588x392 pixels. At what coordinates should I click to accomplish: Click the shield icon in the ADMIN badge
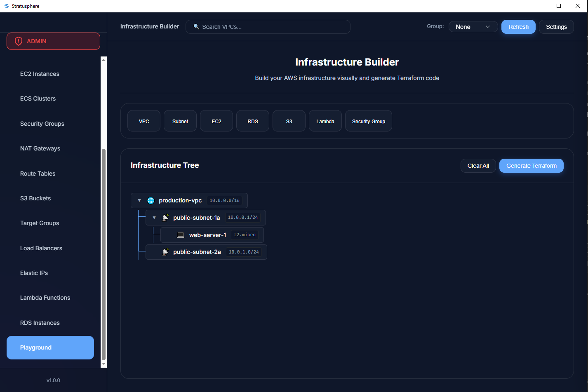(x=18, y=41)
